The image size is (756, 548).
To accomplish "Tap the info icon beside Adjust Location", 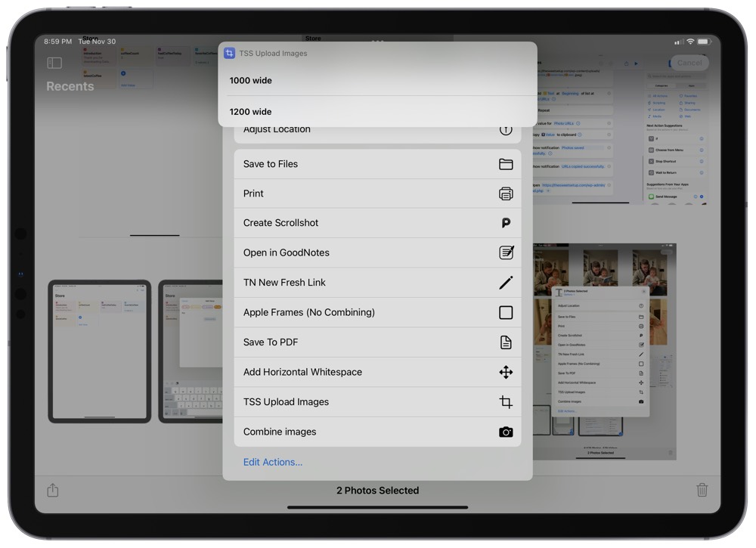I will (507, 128).
